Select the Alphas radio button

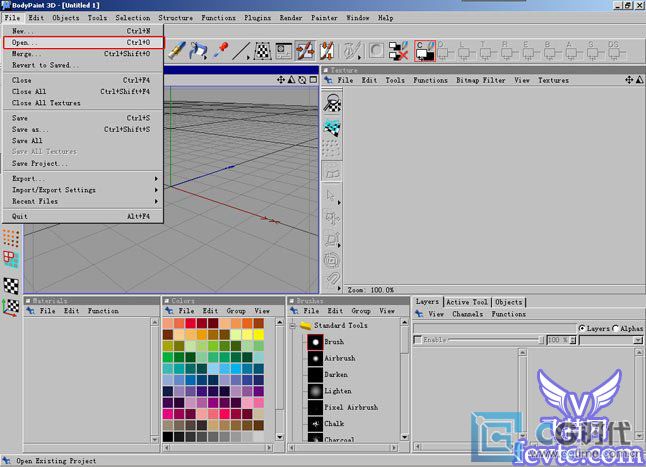coord(616,328)
